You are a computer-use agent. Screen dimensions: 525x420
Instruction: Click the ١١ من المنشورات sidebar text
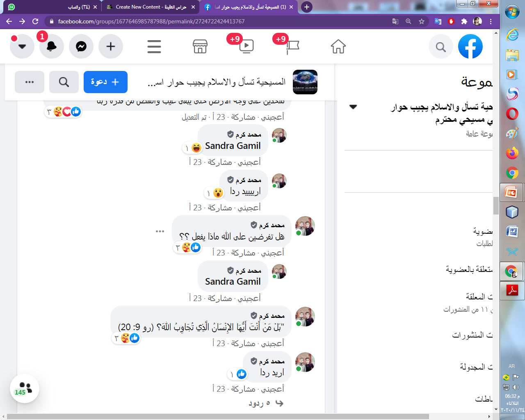[x=468, y=309]
